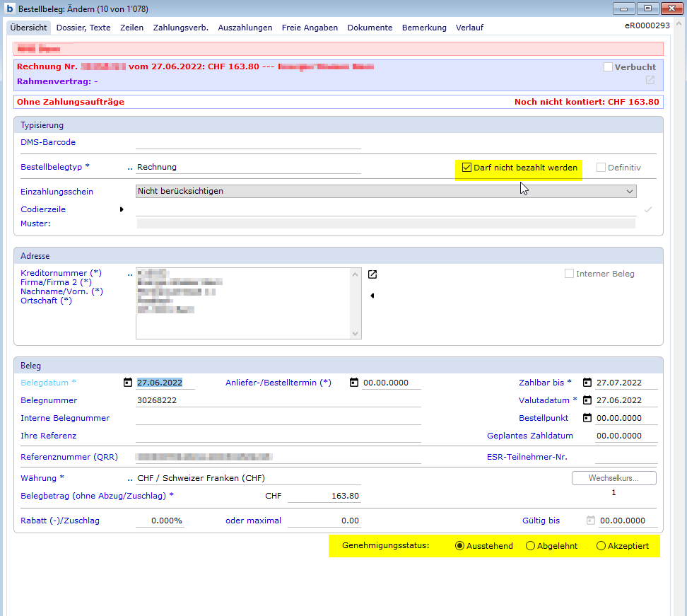Click the Codierzeile arrow icon
The image size is (687, 616).
point(122,209)
